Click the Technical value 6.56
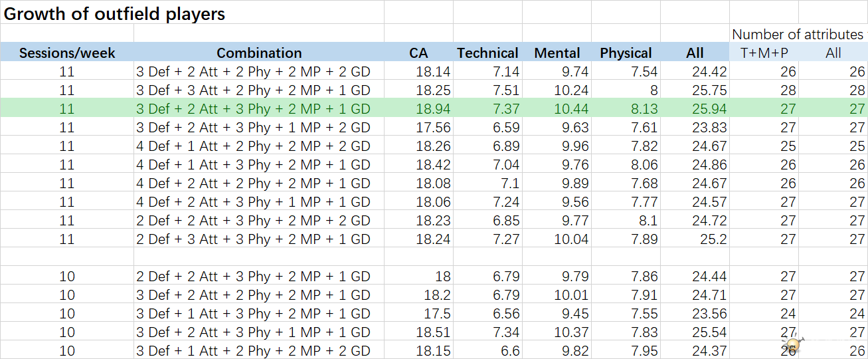 pos(505,314)
